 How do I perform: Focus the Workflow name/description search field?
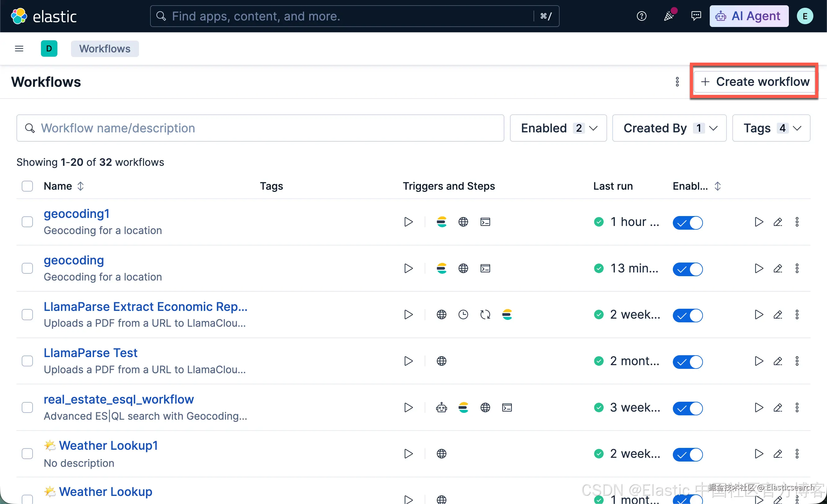point(260,128)
